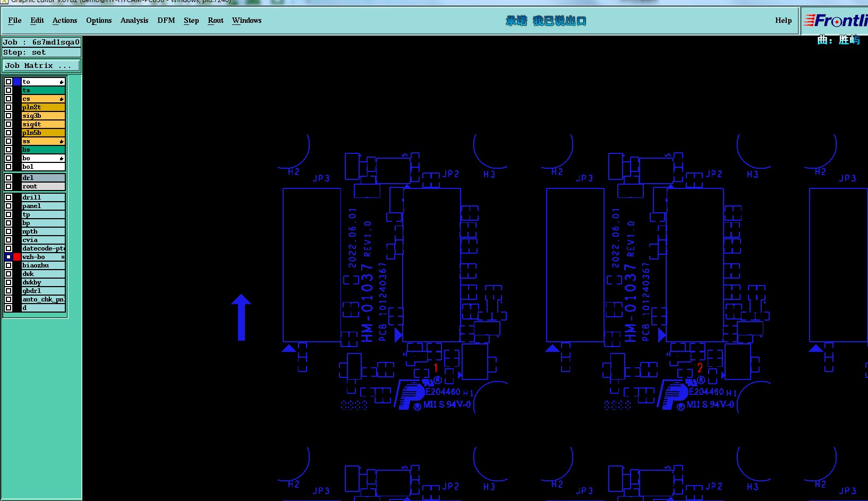Image resolution: width=868 pixels, height=501 pixels.
Task: Open the Rout menu
Action: click(x=216, y=20)
